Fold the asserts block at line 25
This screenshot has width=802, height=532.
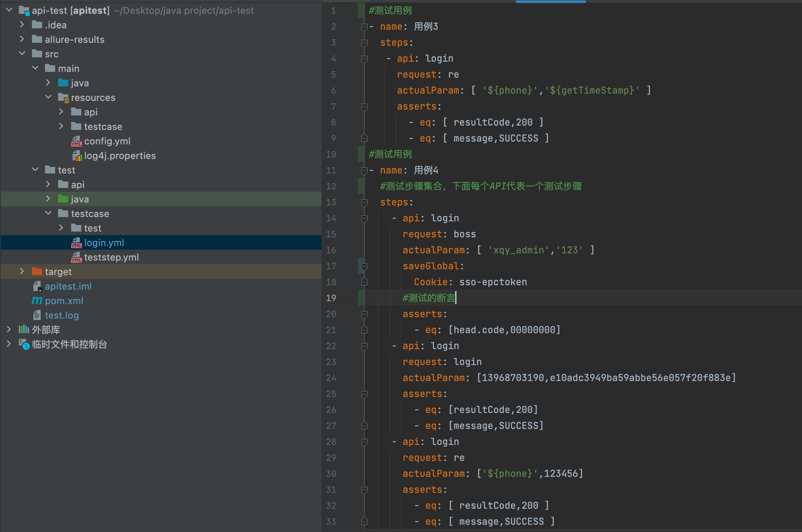pos(364,394)
